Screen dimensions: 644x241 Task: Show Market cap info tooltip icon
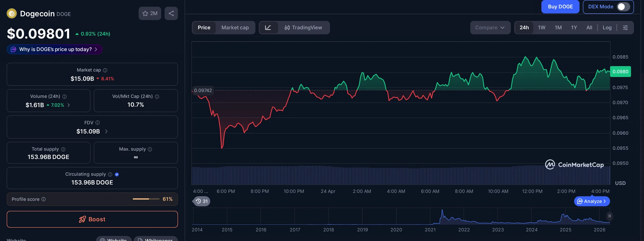[x=105, y=70]
